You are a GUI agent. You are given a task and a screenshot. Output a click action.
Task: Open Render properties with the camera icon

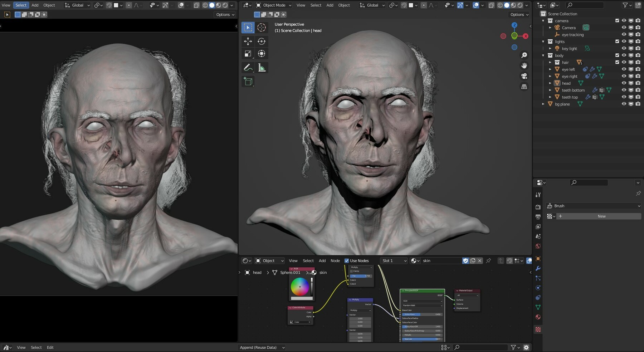click(x=538, y=206)
